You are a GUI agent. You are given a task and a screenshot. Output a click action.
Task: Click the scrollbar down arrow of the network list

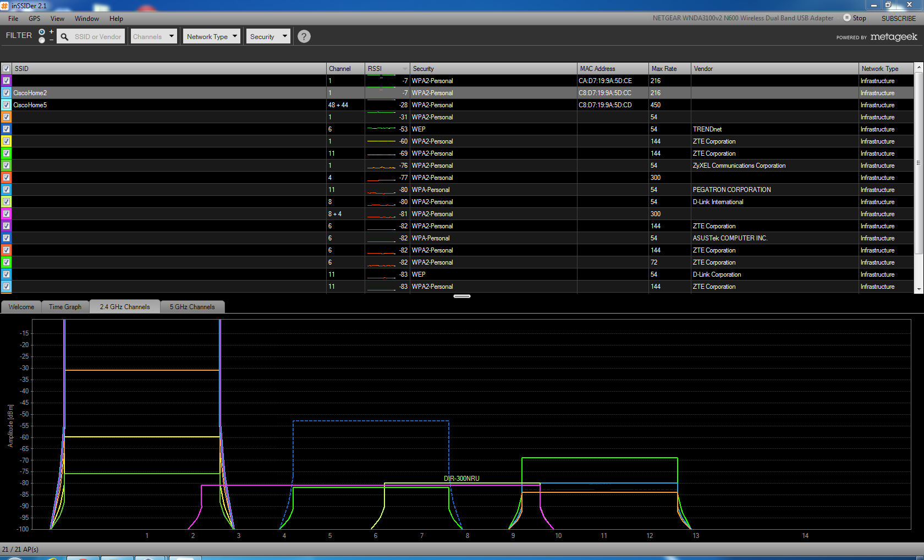(x=919, y=289)
